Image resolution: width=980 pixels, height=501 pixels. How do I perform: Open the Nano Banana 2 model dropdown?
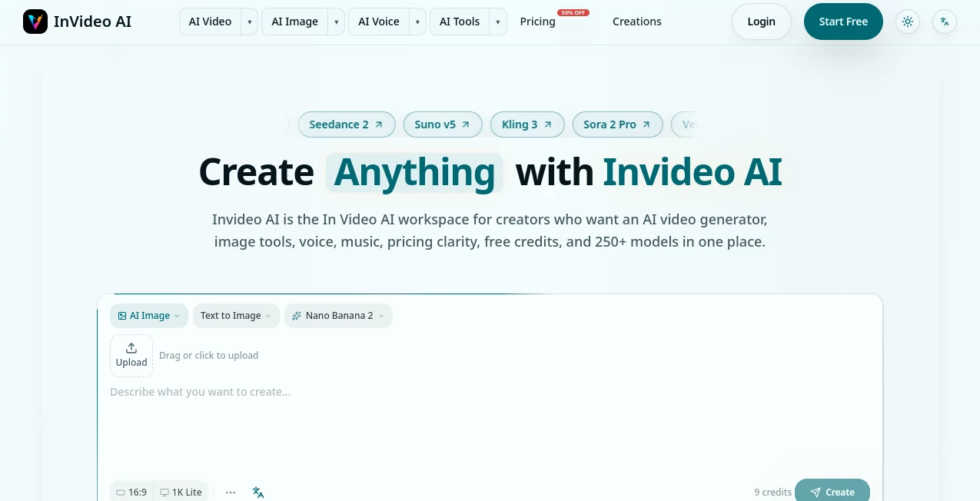(x=338, y=315)
